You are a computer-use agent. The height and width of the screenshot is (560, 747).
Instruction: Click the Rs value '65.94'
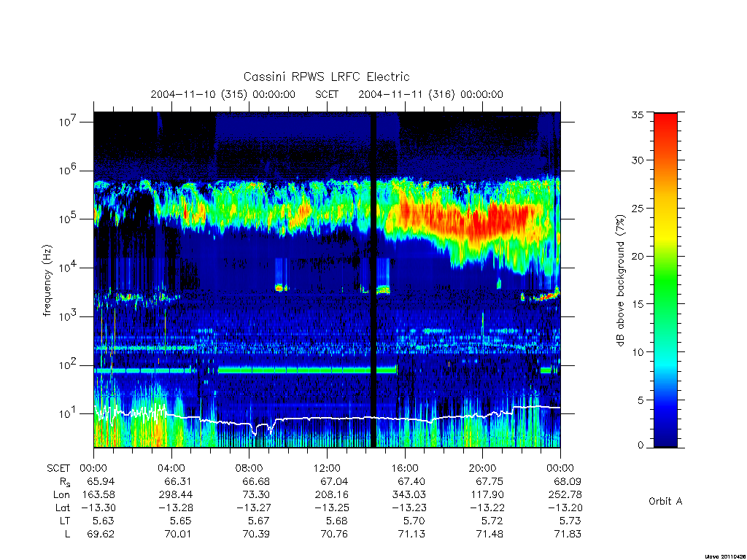(x=101, y=481)
